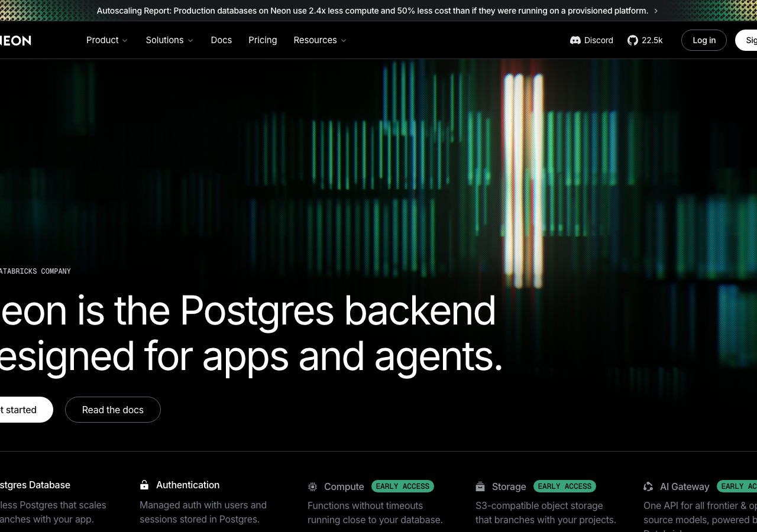
Task: Expand the Resources chevron
Action: 344,41
